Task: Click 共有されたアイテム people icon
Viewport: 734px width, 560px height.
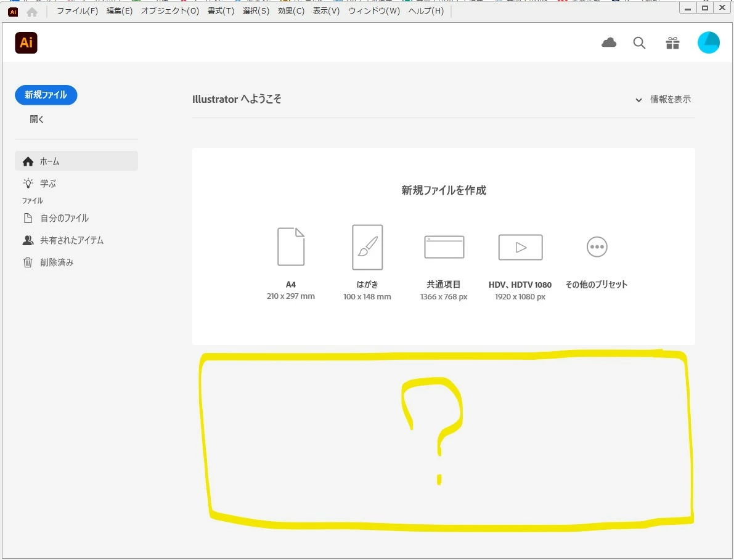Action: point(28,240)
